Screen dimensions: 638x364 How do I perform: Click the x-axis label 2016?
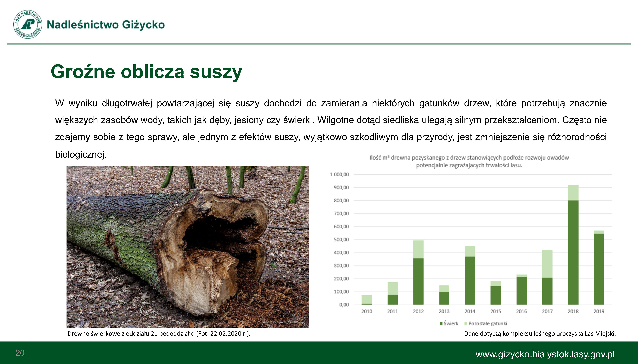pyautogui.click(x=521, y=311)
